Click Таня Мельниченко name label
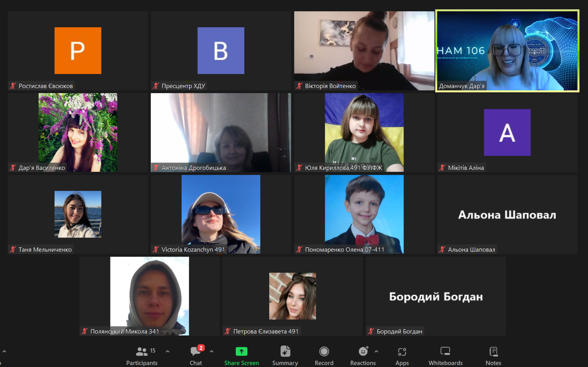This screenshot has width=588, height=367. pyautogui.click(x=45, y=249)
